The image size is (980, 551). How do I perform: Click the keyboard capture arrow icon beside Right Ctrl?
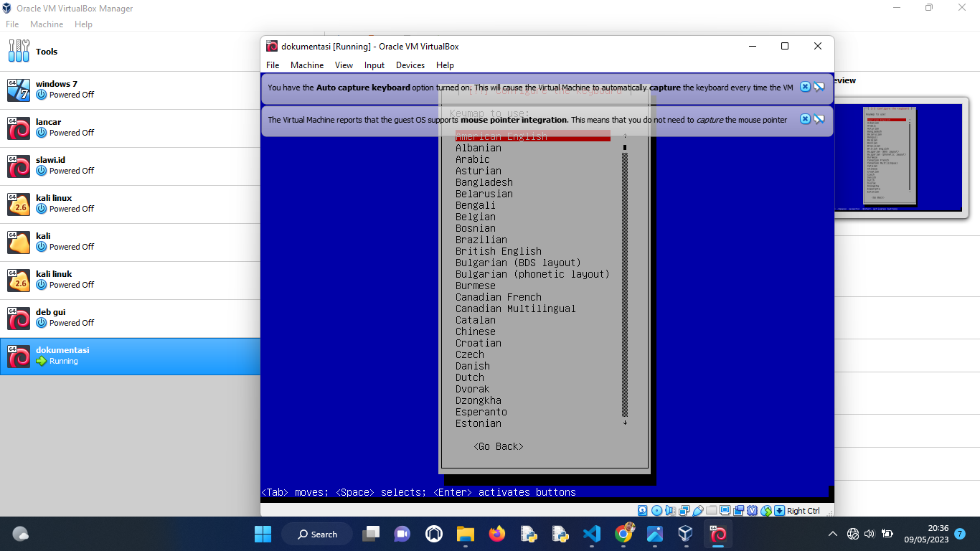pyautogui.click(x=779, y=511)
